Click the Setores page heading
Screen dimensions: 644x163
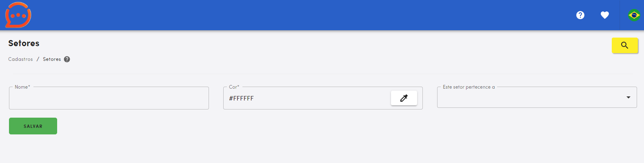(x=24, y=43)
